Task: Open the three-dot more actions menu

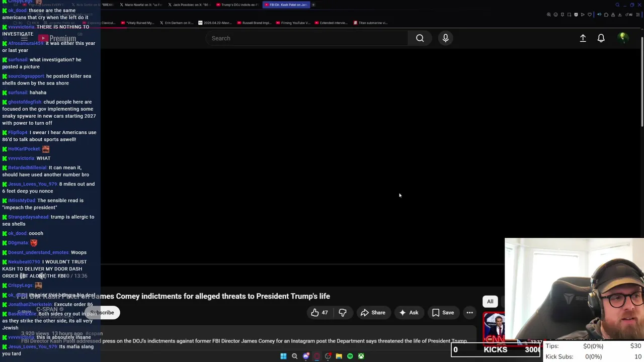Action: coord(469,313)
